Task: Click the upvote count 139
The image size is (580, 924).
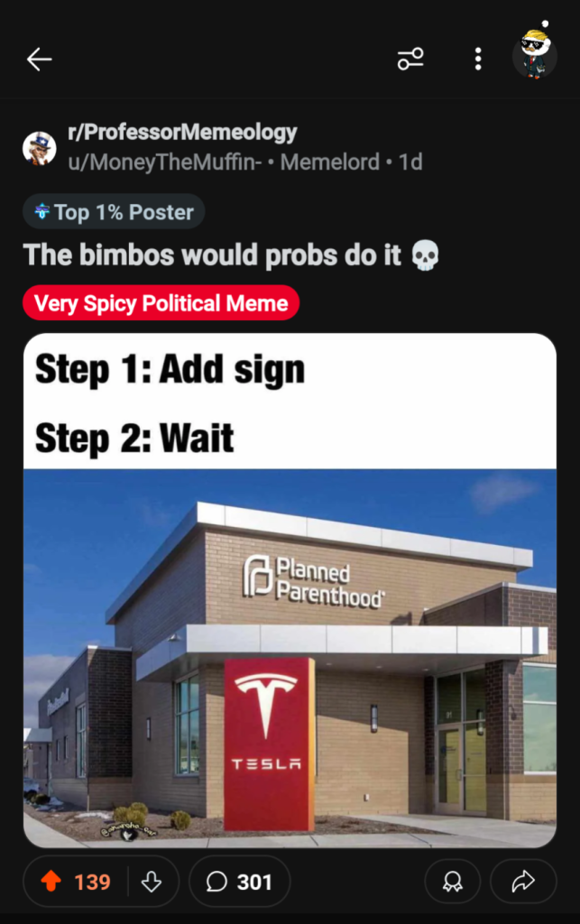Action: point(92,882)
